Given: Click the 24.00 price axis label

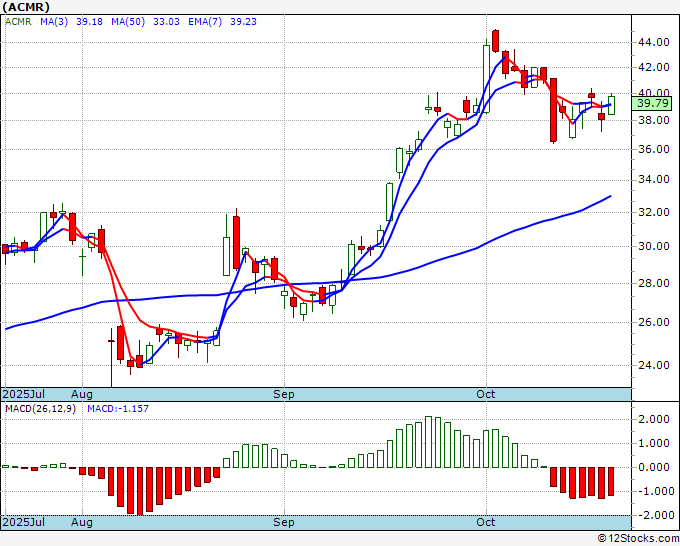Looking at the screenshot, I should tap(653, 365).
